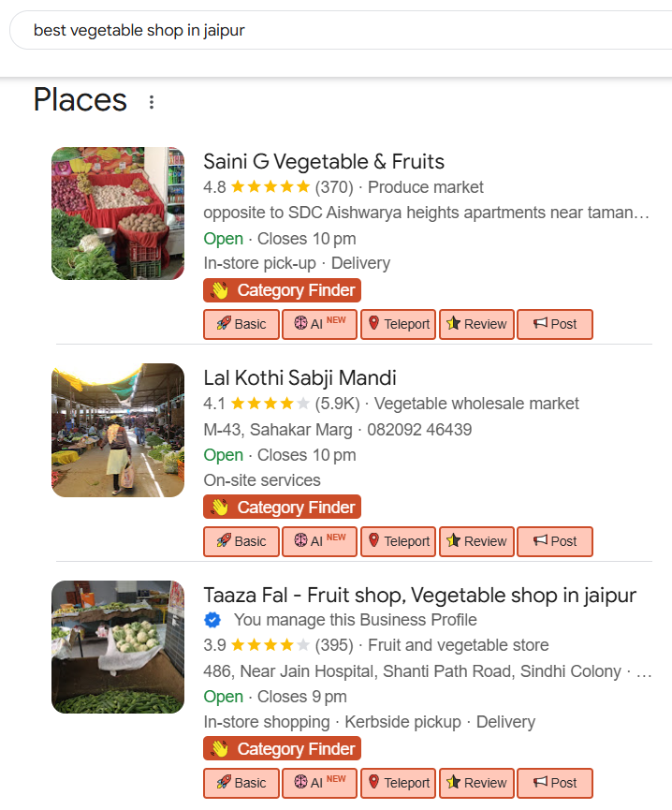Open Category Finder for Taaza Fal listing
672x810 pixels.
point(282,749)
